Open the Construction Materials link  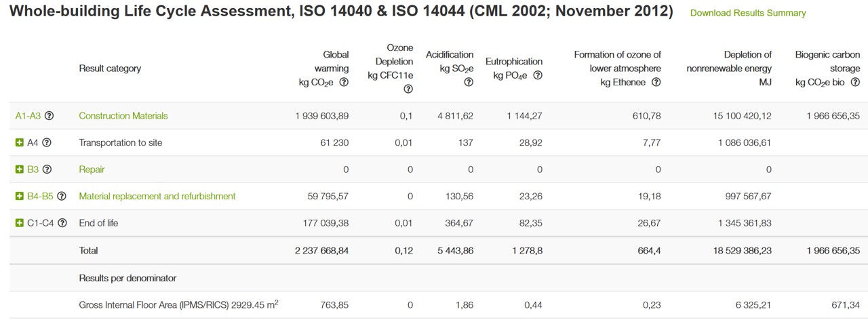(123, 116)
